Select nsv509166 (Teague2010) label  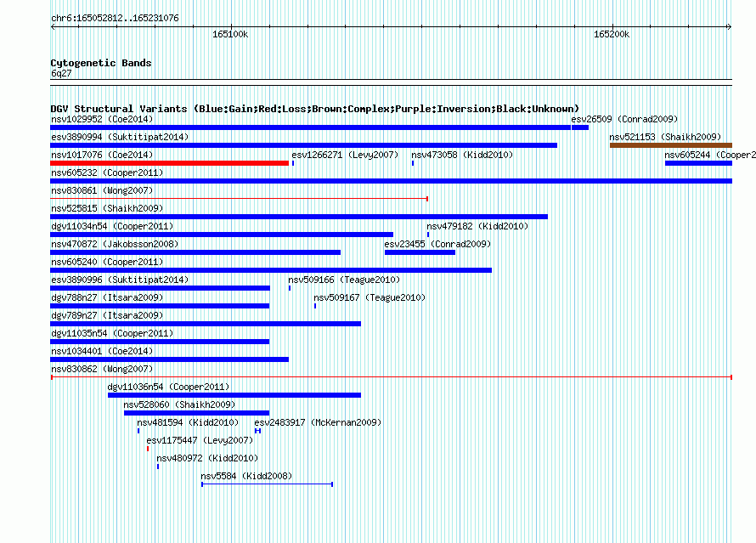point(344,280)
